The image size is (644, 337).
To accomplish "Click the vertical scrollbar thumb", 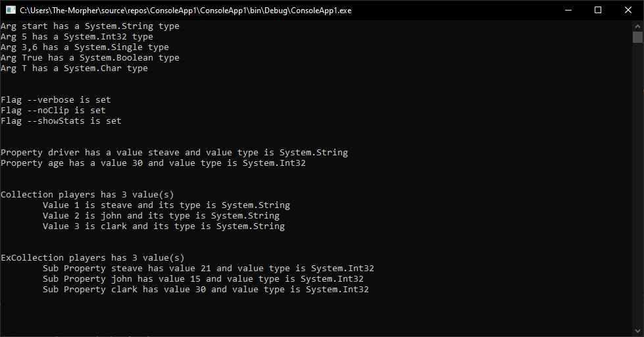I will pos(638,37).
